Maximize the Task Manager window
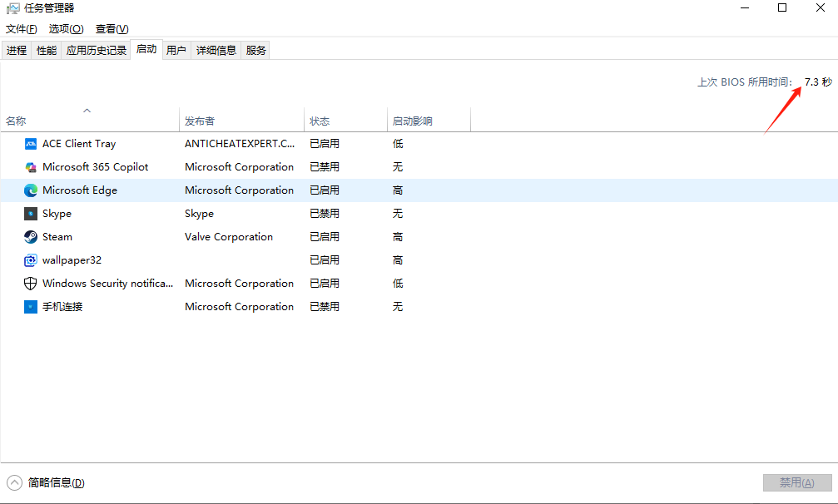The height and width of the screenshot is (504, 838). point(782,8)
